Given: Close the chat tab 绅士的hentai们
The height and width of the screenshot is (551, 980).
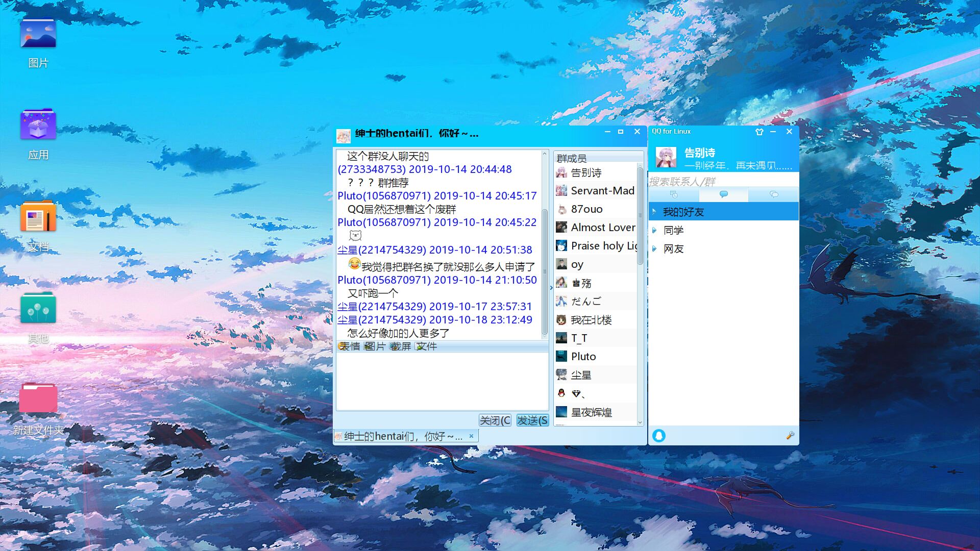Looking at the screenshot, I should pyautogui.click(x=471, y=436).
